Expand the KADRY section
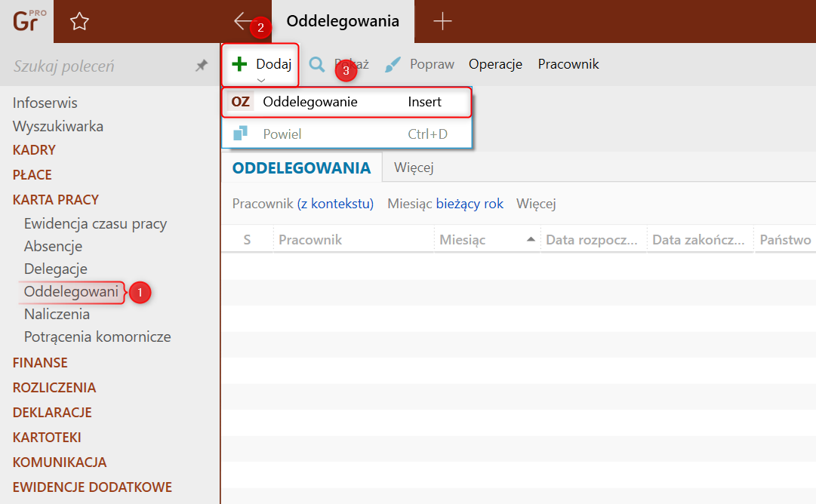 34,150
